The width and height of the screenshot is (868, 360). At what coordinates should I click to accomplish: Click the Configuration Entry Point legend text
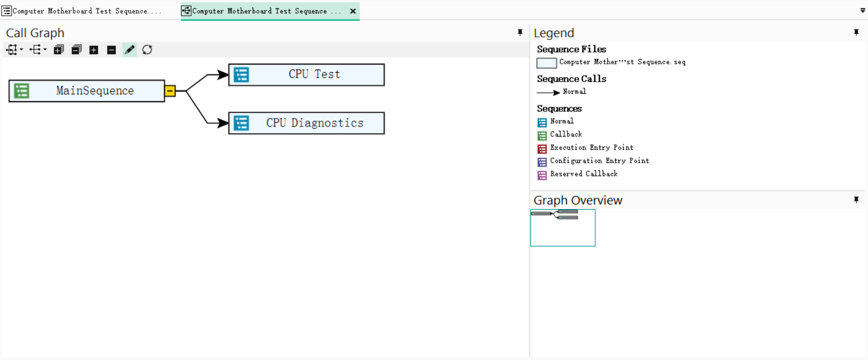click(600, 161)
